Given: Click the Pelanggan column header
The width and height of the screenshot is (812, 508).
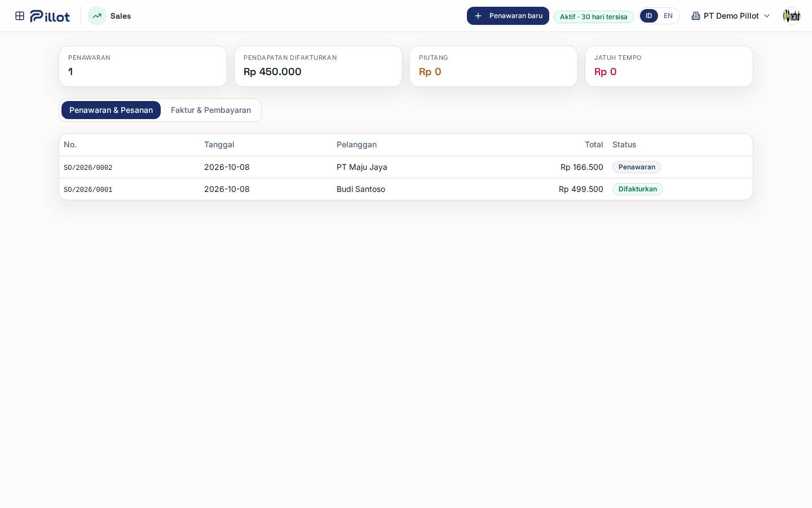Looking at the screenshot, I should (356, 144).
